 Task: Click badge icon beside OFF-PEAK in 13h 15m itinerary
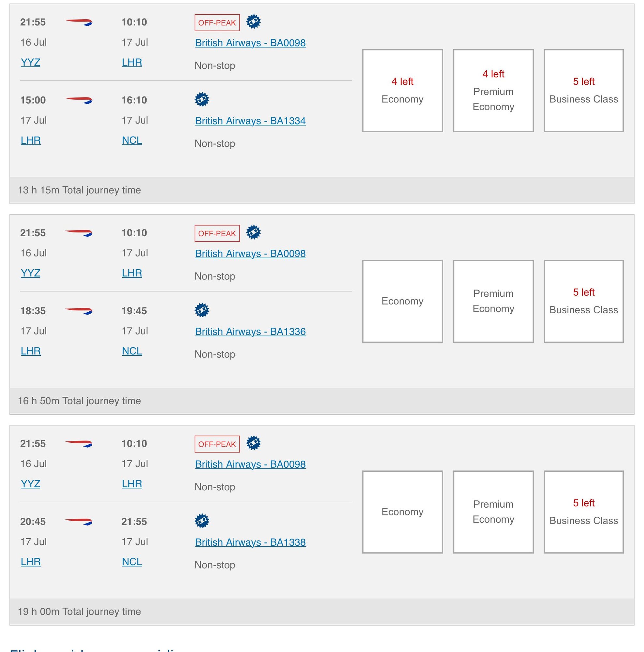coord(253,22)
